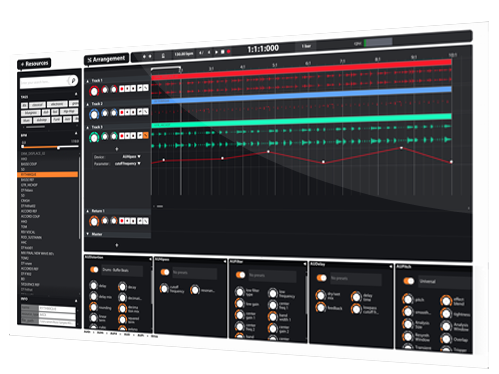The height and width of the screenshot is (374, 499).
Task: Click the AUHipass resonance knob
Action: (195, 290)
